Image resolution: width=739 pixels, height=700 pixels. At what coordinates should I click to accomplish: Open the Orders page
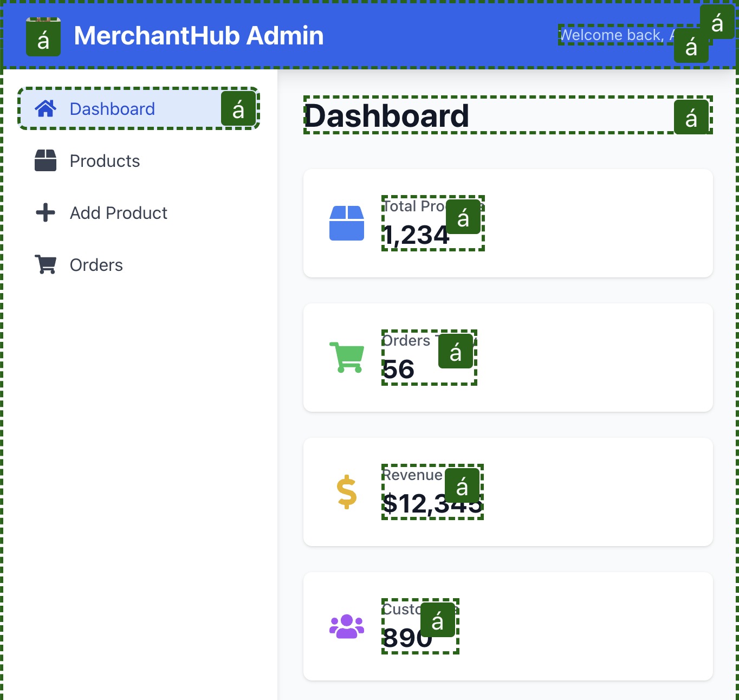pos(96,264)
